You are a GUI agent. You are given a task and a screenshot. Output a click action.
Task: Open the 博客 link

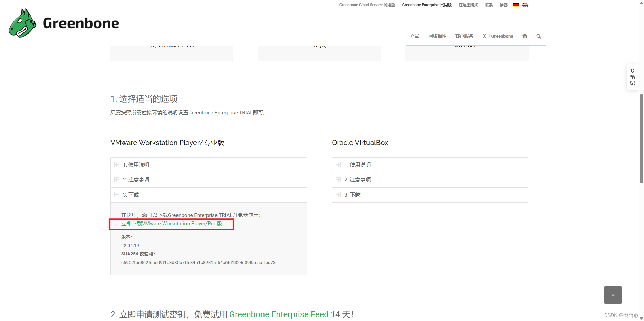pos(504,5)
